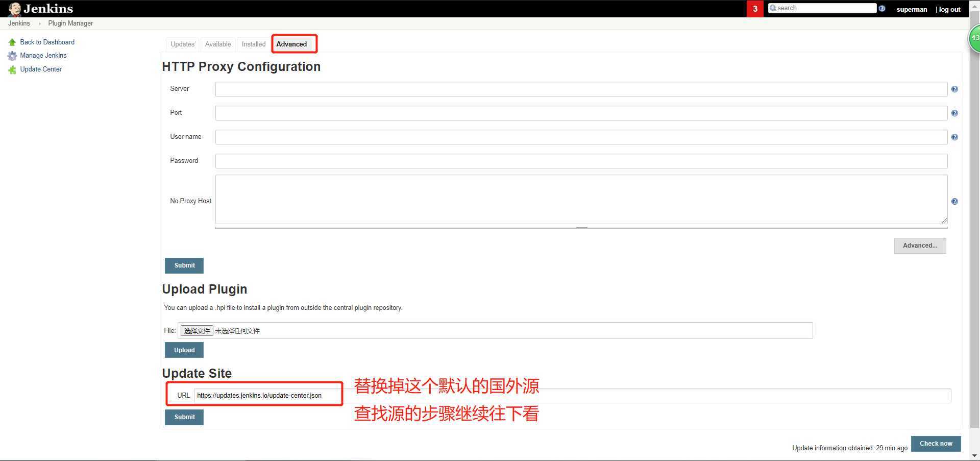Submit the HTTP Proxy Configuration form
980x461 pixels.
pos(184,265)
